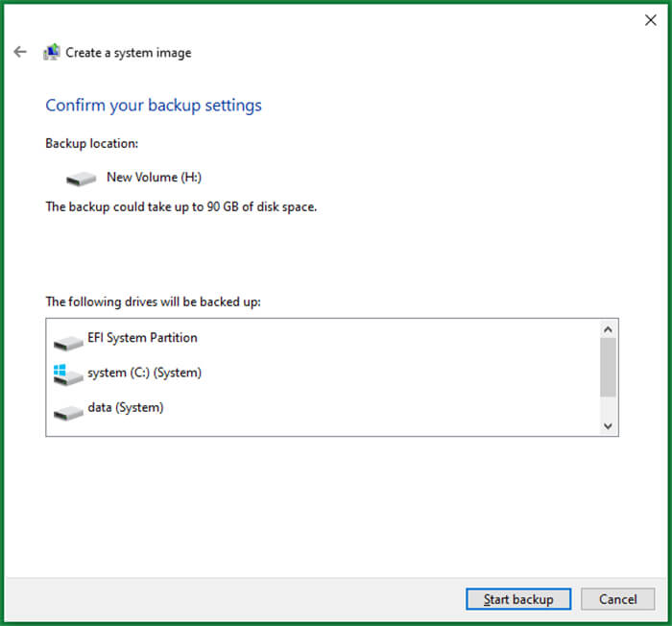Viewport: 672px width, 626px height.
Task: Select the system (C:) (System) entry
Action: pos(144,373)
